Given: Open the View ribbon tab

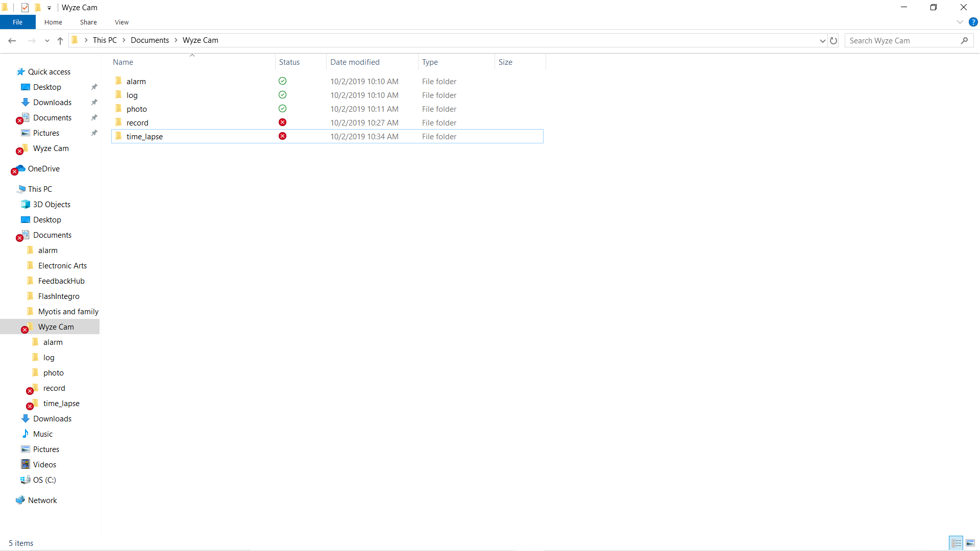Looking at the screenshot, I should click(x=121, y=22).
